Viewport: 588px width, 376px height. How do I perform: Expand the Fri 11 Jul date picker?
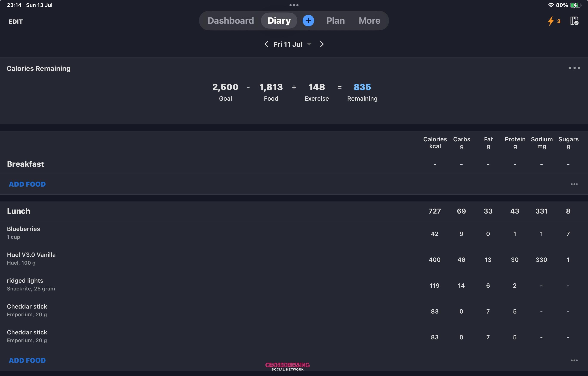click(292, 44)
